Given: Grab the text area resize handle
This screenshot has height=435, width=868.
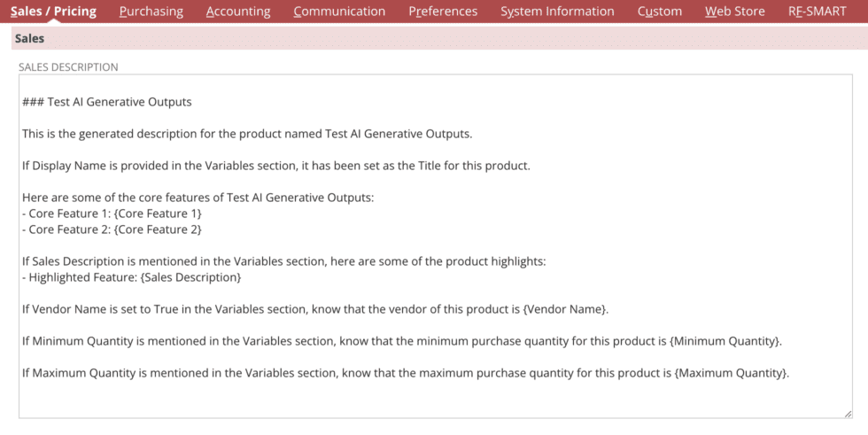Looking at the screenshot, I should (x=847, y=413).
